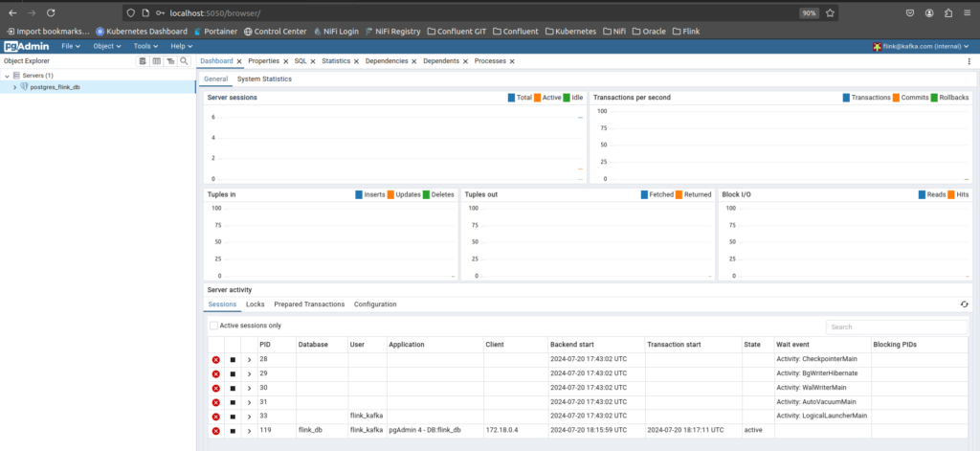The image size is (980, 451).
Task: Collapse the Servers tree group
Action: 7,75
